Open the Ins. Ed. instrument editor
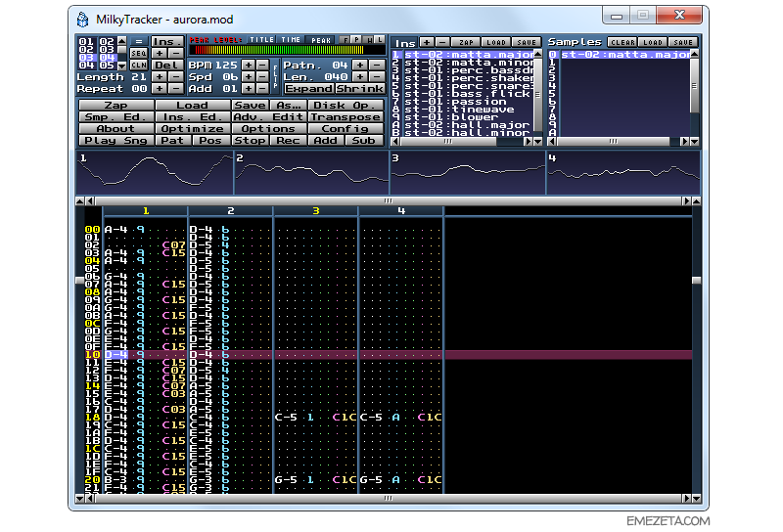This screenshot has height=532, width=783. coord(192,116)
